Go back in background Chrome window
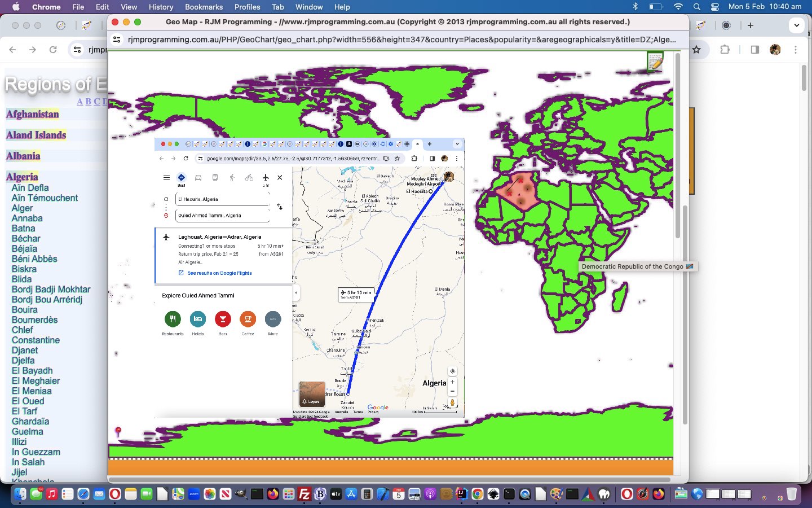 point(12,50)
